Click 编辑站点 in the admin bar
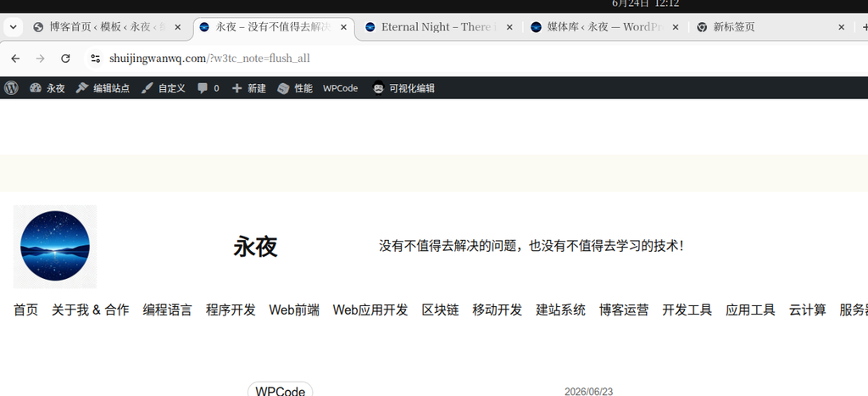Screen dimensions: 868x396 pyautogui.click(x=103, y=88)
